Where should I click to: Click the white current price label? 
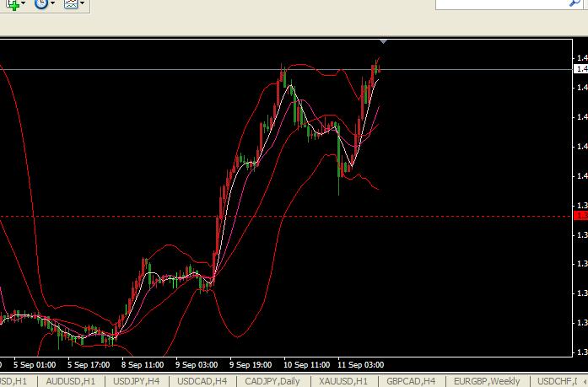point(581,69)
